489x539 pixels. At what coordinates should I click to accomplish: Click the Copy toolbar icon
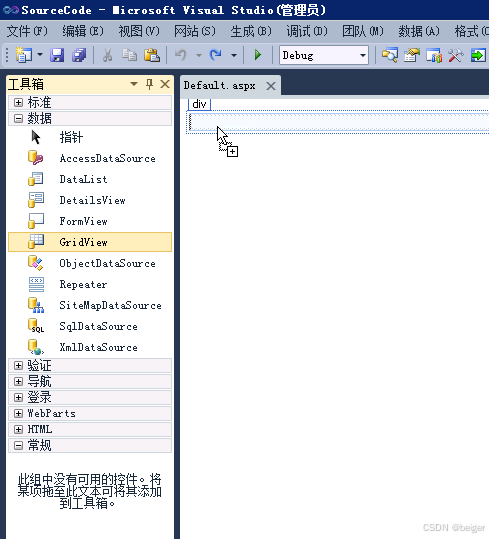coord(130,55)
